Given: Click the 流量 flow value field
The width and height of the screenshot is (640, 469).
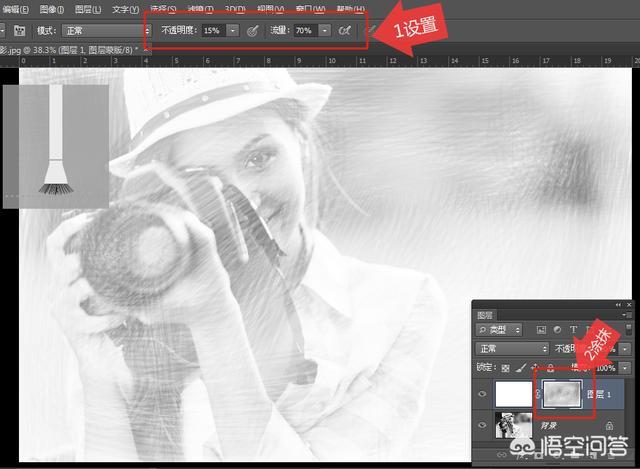Looking at the screenshot, I should [x=304, y=31].
